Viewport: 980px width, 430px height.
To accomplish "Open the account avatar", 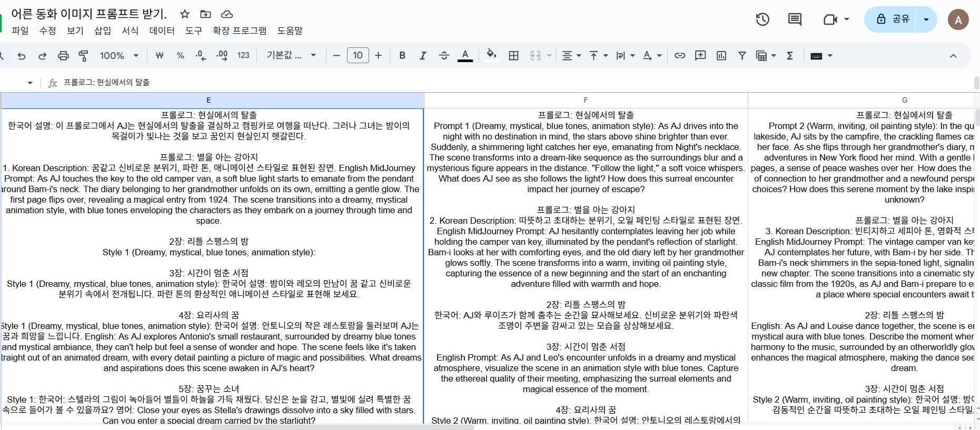I will coord(958,19).
